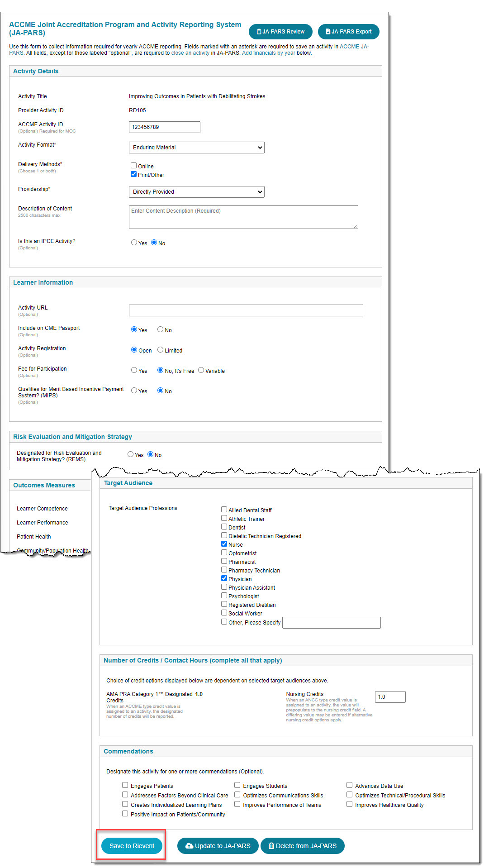Check the Online delivery method

pos(134,166)
